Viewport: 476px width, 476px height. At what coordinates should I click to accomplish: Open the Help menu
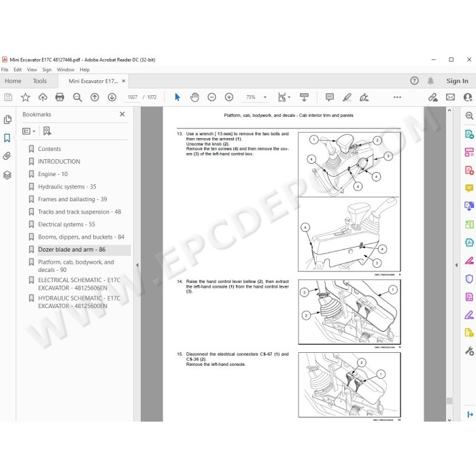click(85, 69)
